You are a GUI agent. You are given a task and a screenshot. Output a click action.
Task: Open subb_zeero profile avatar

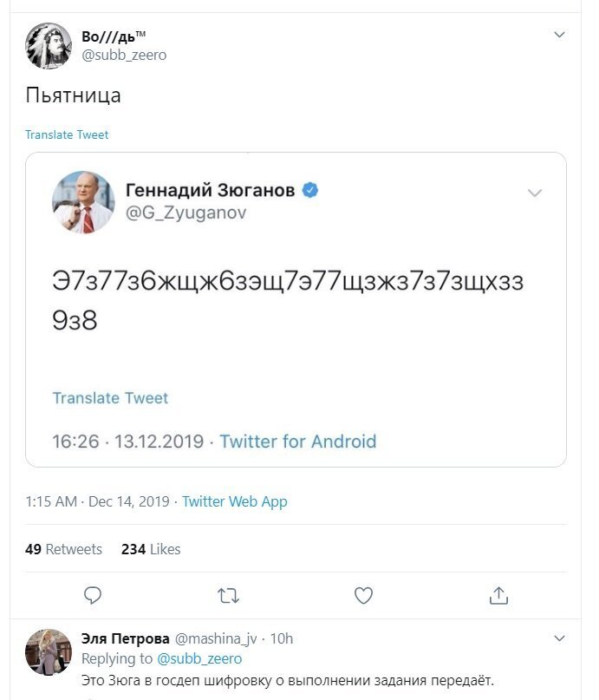(49, 46)
